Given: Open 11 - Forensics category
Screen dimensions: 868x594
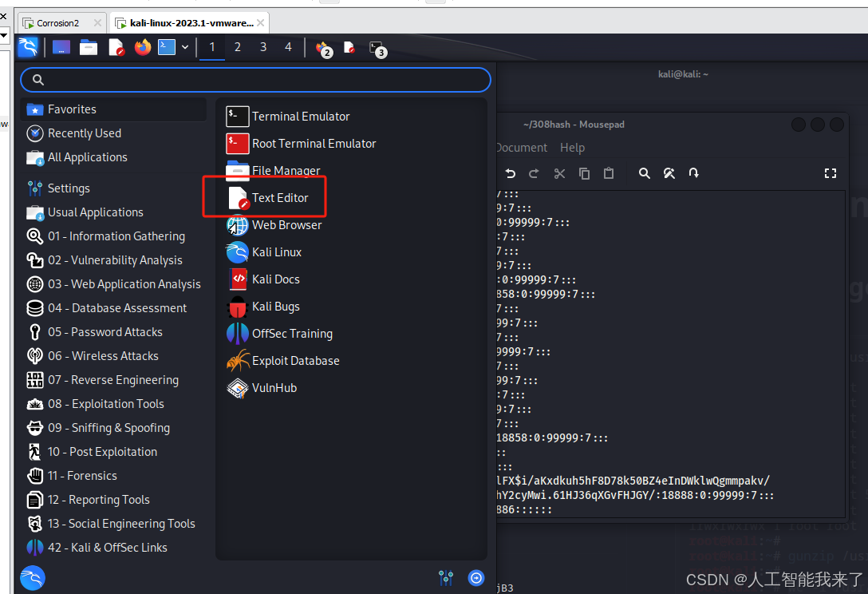Looking at the screenshot, I should pos(113,475).
